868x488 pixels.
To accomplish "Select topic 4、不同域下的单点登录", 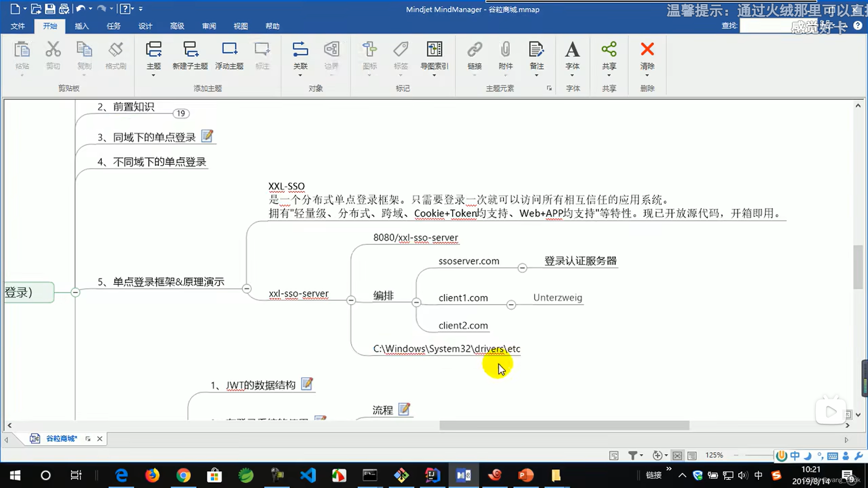I will 152,162.
